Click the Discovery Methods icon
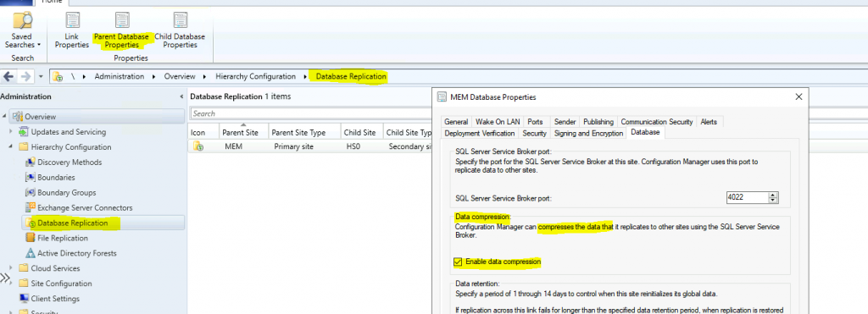868x314 pixels. pos(30,163)
